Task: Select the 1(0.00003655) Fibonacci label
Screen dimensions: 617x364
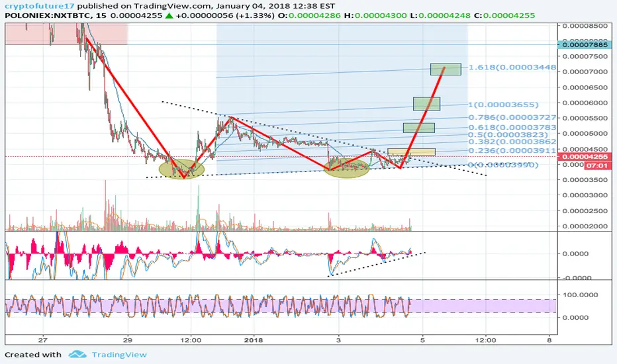Action: pyautogui.click(x=503, y=105)
